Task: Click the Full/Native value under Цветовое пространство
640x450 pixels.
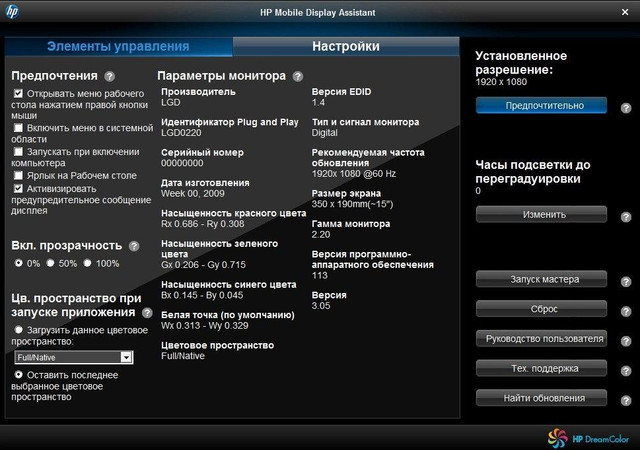Action: [183, 356]
